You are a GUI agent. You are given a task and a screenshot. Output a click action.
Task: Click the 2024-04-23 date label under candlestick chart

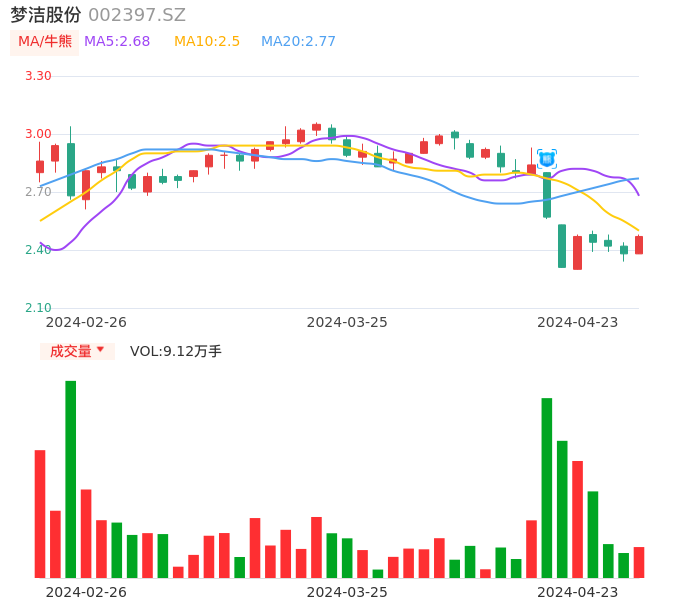point(577,322)
